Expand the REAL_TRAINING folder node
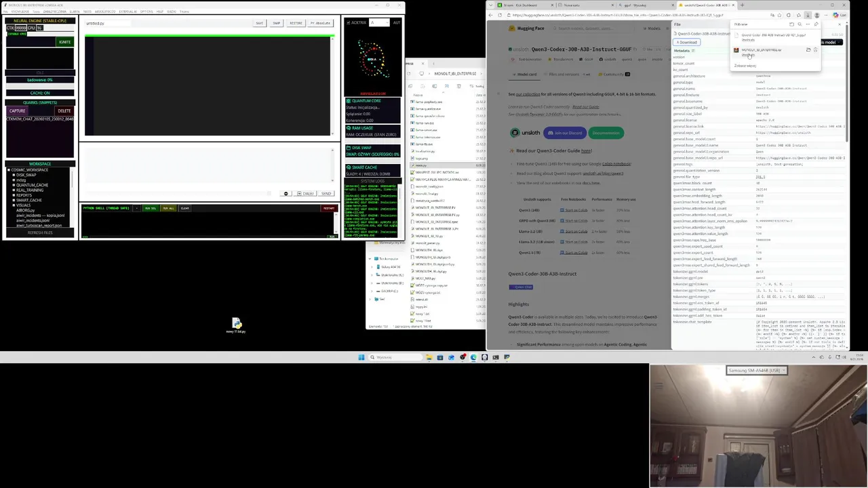 pyautogui.click(x=14, y=190)
